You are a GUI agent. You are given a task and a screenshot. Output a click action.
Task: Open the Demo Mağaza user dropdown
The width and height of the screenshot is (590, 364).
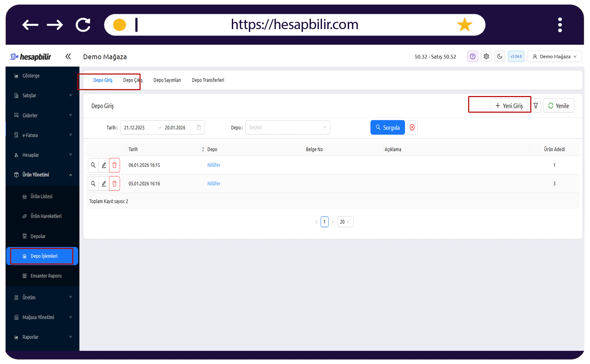(554, 57)
